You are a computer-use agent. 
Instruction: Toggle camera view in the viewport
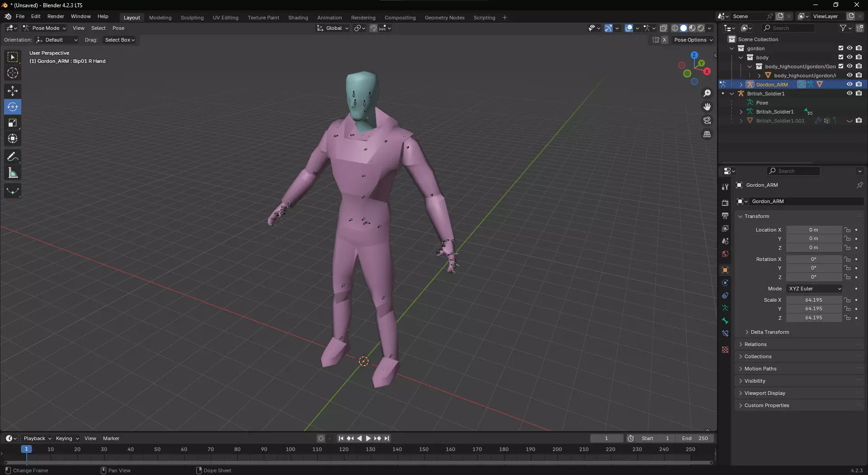[707, 121]
